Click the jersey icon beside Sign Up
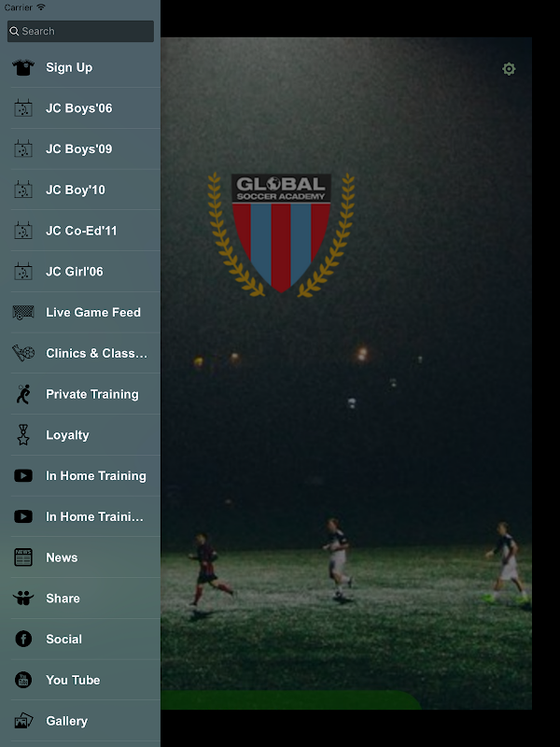This screenshot has width=560, height=747. coord(22,67)
